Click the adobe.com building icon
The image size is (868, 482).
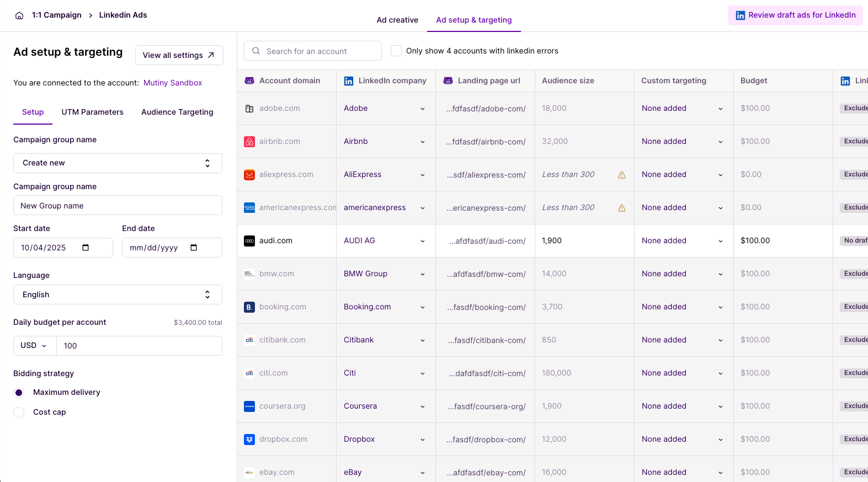pos(249,109)
